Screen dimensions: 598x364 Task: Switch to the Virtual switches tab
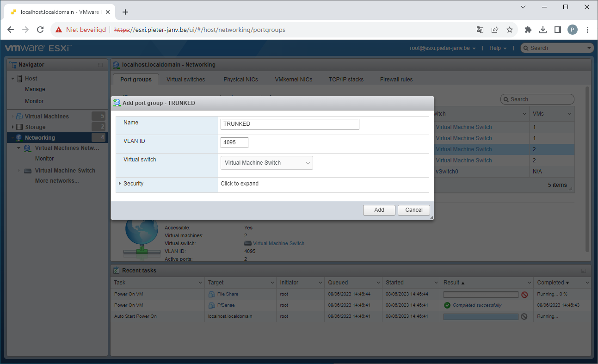point(185,80)
